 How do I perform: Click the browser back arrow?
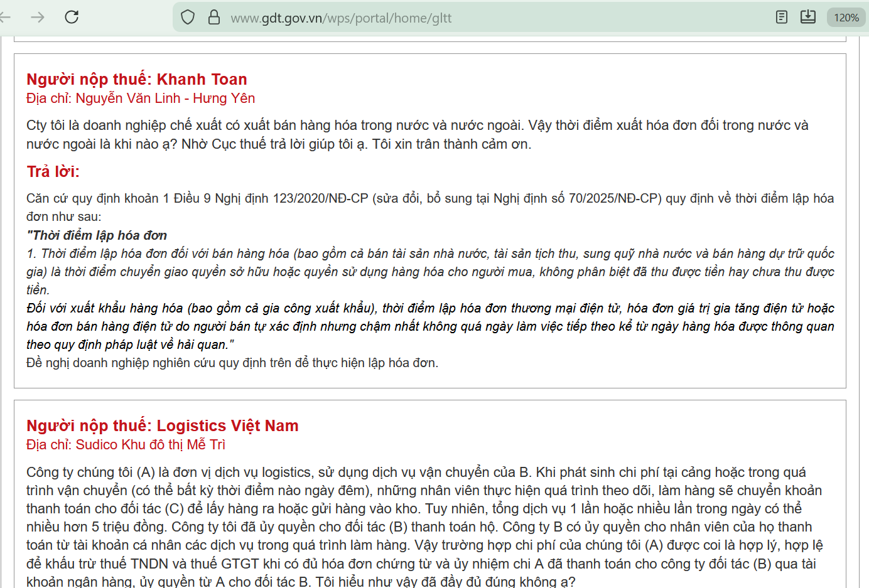point(5,17)
